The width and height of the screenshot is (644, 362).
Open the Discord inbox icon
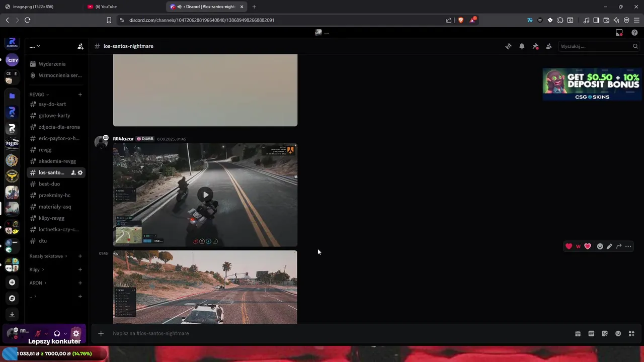click(619, 33)
